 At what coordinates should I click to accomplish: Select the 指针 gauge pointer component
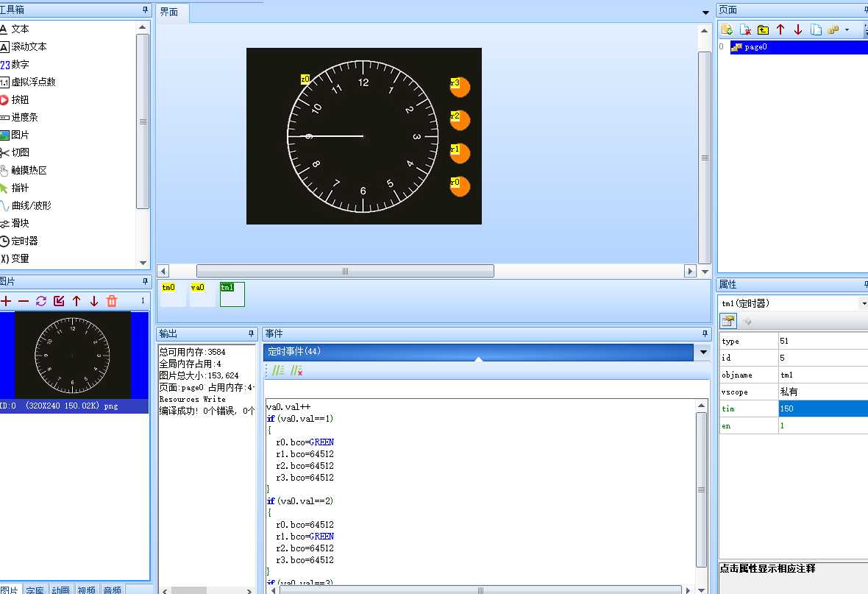15,188
